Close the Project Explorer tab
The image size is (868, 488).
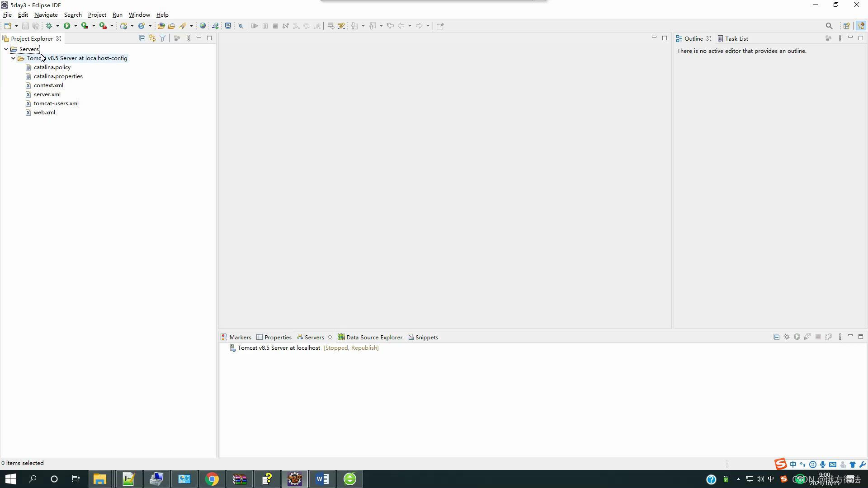(x=59, y=38)
